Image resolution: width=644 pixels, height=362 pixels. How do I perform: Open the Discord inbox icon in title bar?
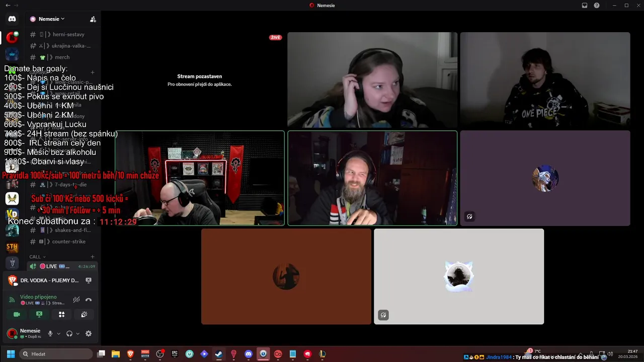[585, 5]
